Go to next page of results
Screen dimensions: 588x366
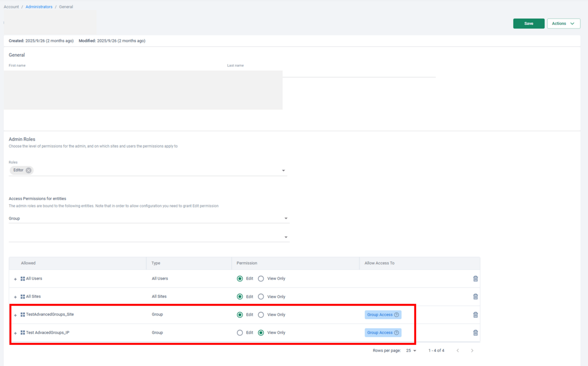pyautogui.click(x=472, y=351)
